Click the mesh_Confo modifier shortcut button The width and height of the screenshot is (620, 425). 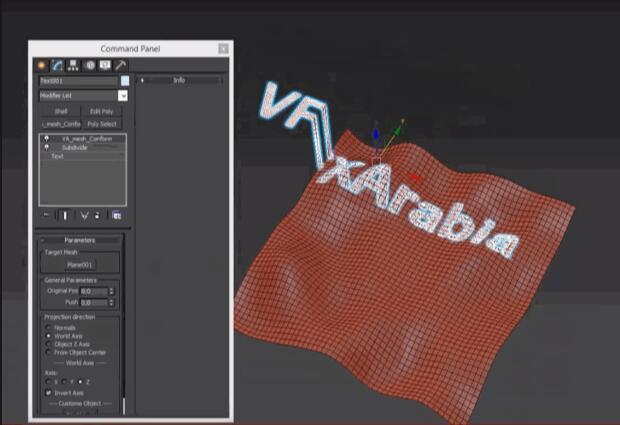[61, 124]
